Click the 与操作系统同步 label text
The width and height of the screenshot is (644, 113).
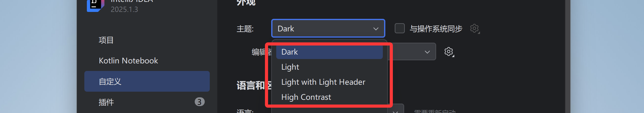[x=436, y=29]
